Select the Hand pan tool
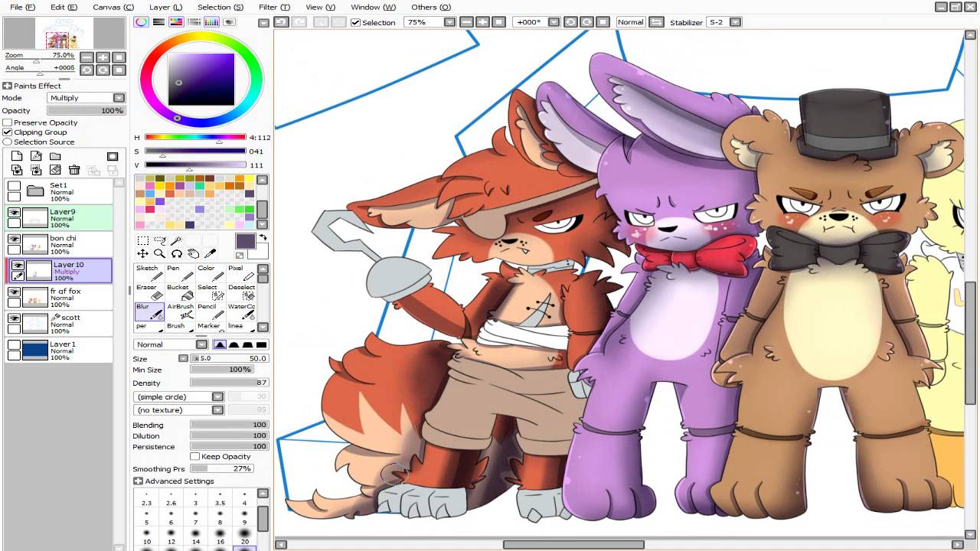The width and height of the screenshot is (980, 551). click(x=194, y=253)
